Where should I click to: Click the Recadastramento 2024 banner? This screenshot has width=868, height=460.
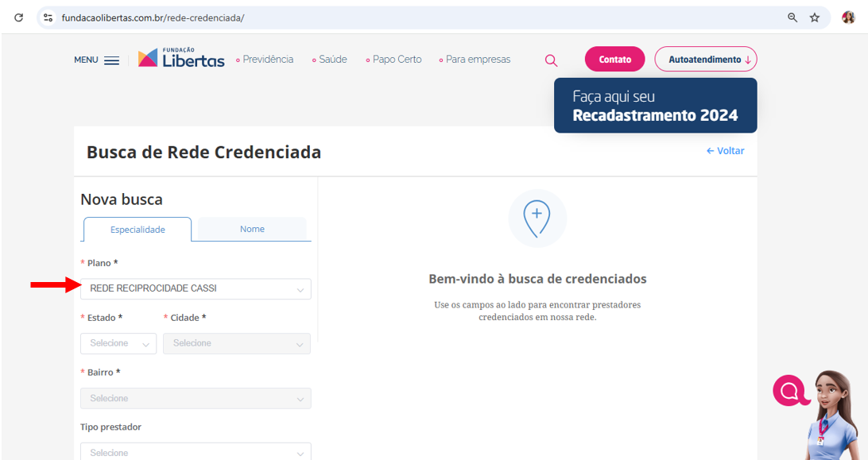[x=655, y=106]
